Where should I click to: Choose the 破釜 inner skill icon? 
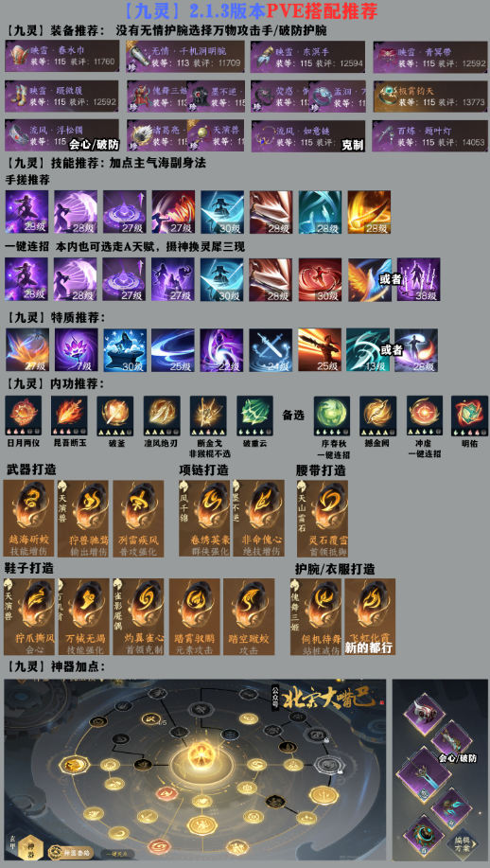coord(115,416)
